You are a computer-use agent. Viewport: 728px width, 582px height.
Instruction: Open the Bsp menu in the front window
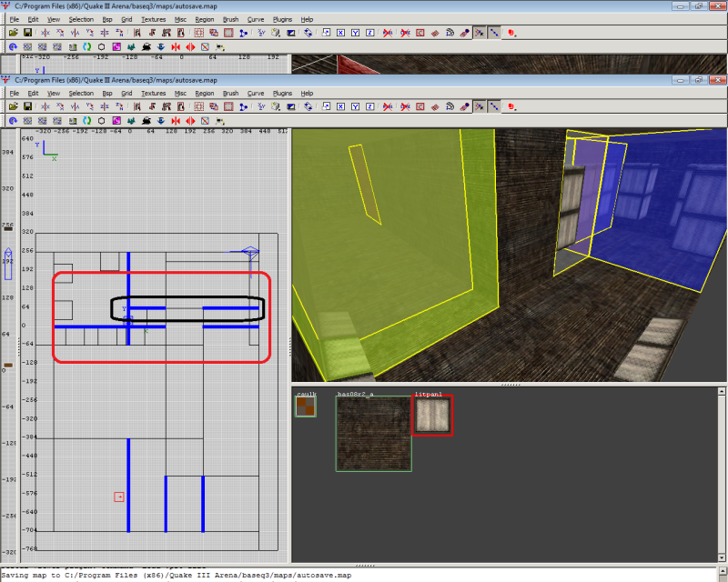coord(107,94)
